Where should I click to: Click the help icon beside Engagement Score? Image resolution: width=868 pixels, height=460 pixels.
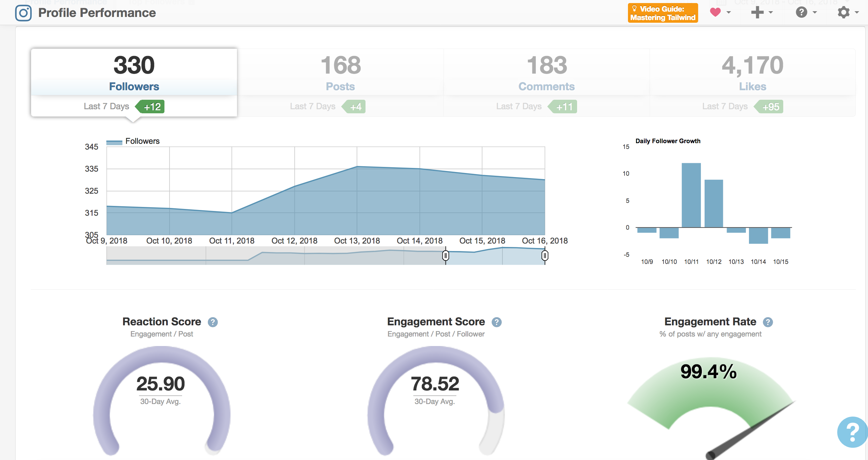[497, 322]
